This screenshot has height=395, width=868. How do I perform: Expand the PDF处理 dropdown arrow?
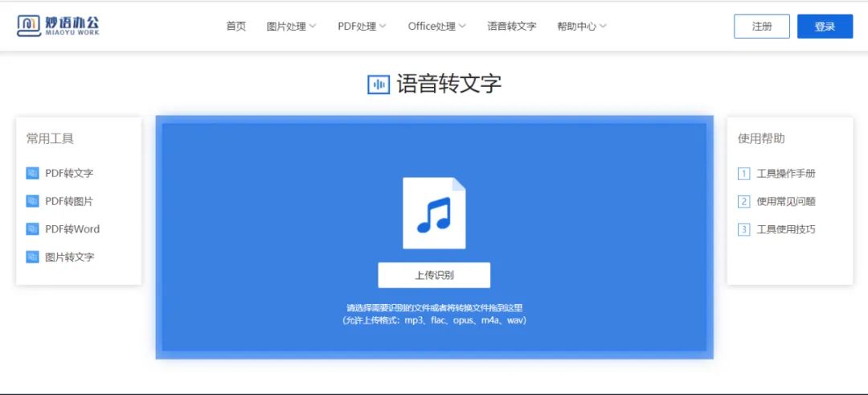point(383,26)
